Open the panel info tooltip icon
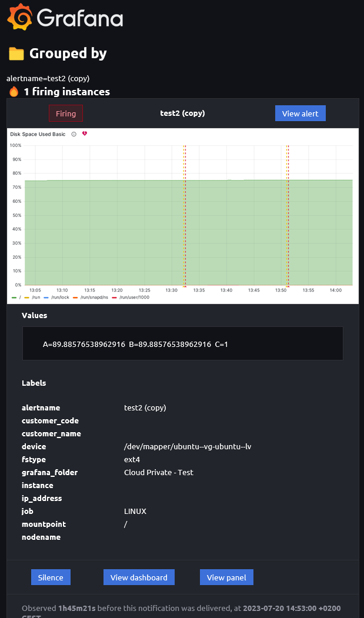The width and height of the screenshot is (364, 618). click(x=74, y=134)
